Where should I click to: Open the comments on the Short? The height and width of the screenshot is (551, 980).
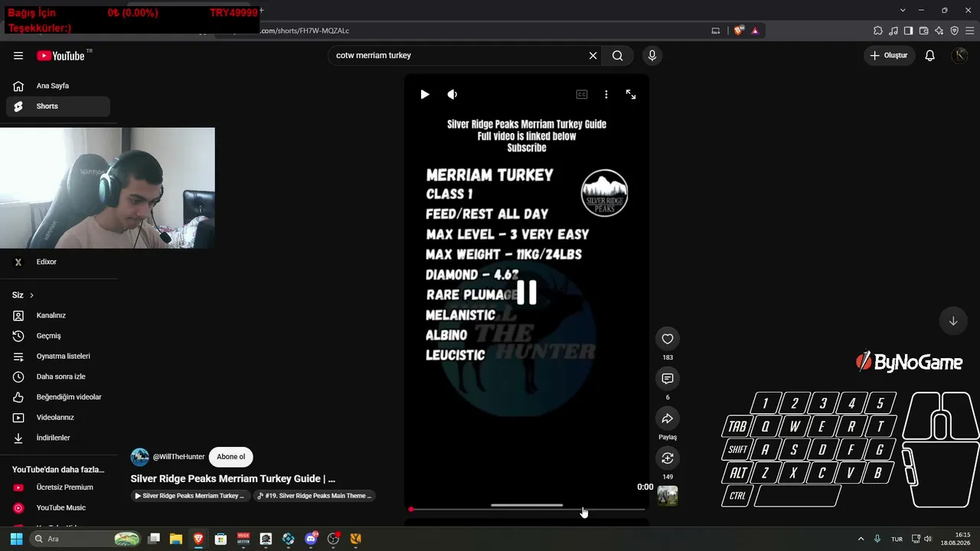coord(668,379)
